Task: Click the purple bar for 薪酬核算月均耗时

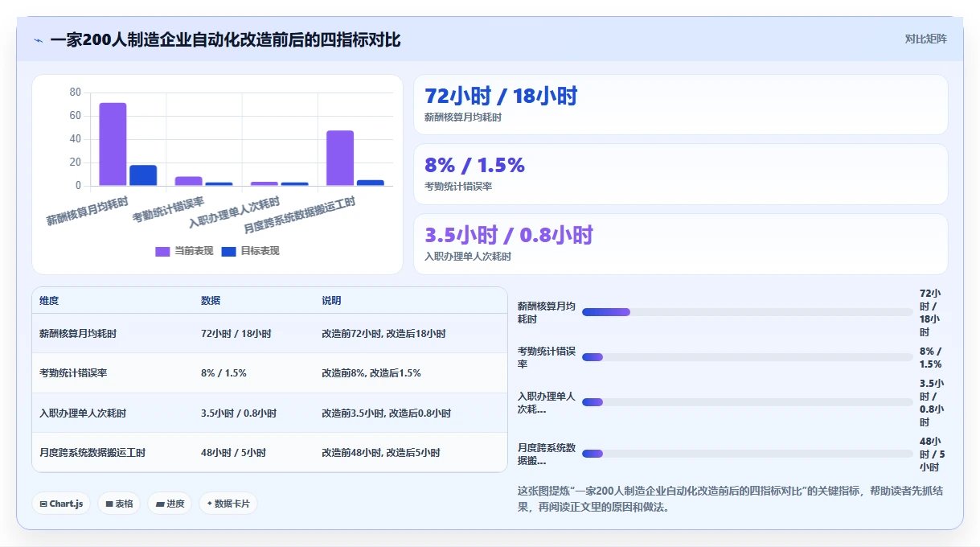Action: coord(113,144)
